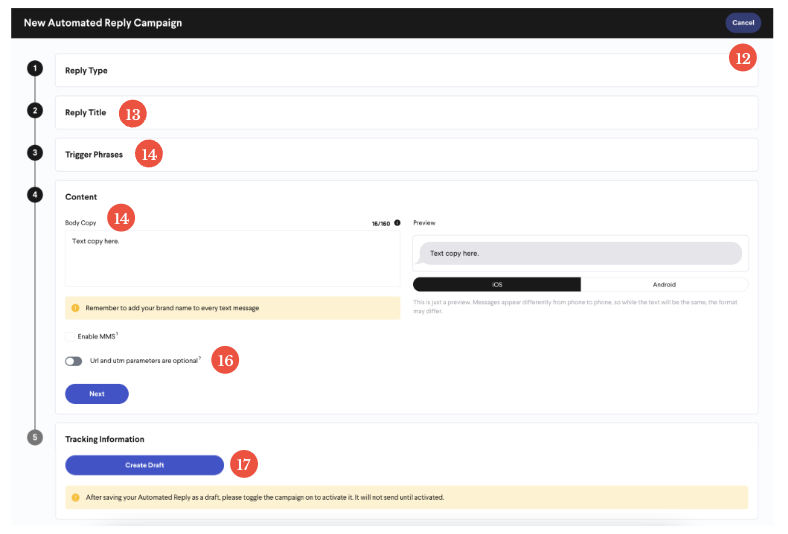Click the 'After saving your Automated Reply' notice

(406, 497)
